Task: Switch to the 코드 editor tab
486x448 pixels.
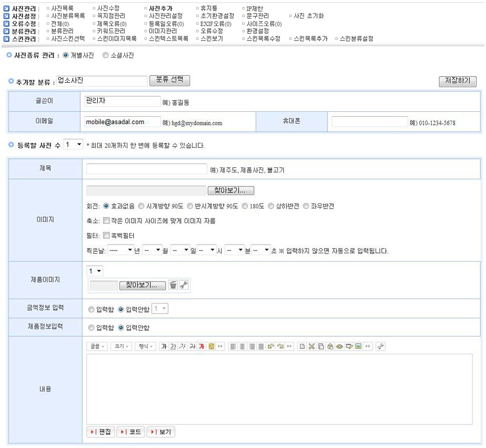Action: click(131, 432)
